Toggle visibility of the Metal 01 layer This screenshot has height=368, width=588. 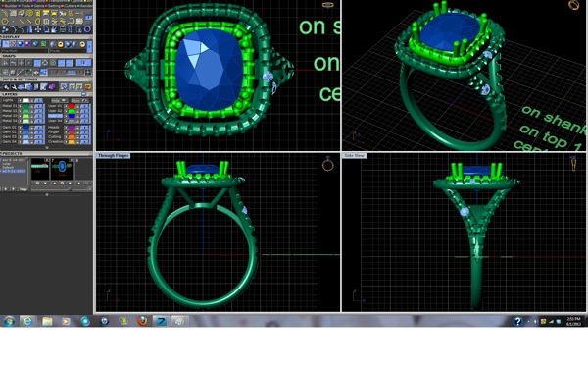pyautogui.click(x=20, y=106)
